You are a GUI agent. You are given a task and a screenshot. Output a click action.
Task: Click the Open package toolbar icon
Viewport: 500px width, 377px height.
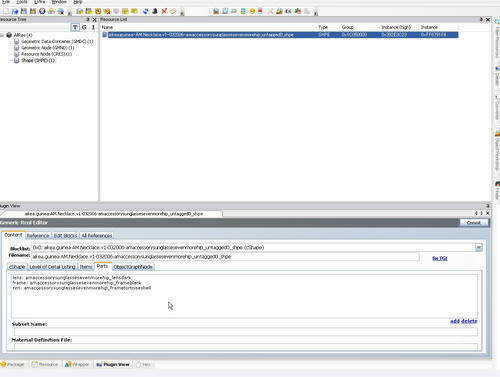click(x=15, y=11)
